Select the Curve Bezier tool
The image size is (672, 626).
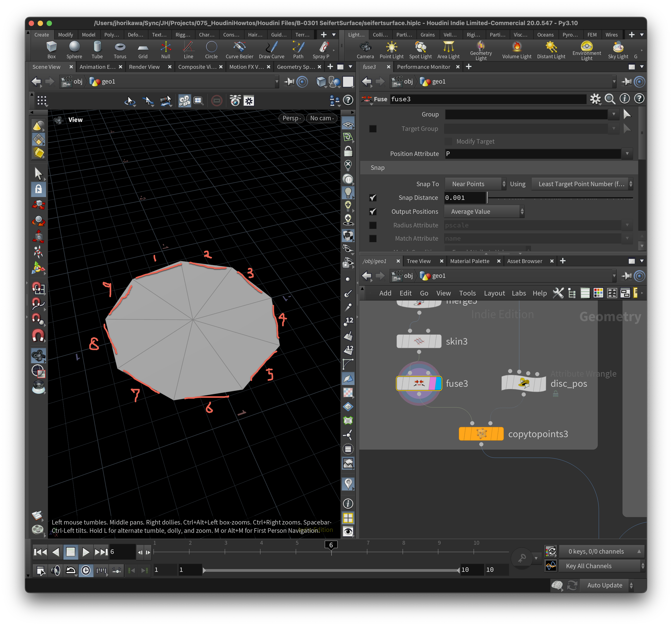239,49
